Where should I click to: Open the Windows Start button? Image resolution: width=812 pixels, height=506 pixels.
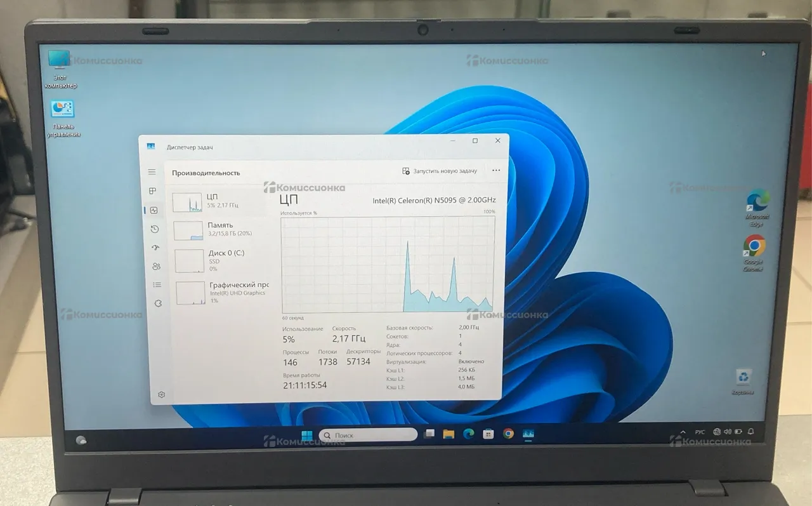[x=306, y=436]
